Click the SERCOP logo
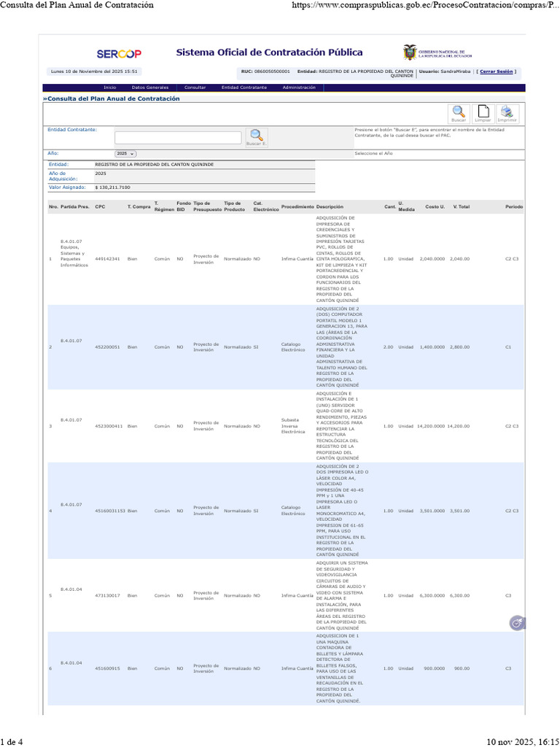Image resolution: width=560 pixels, height=747 pixels. (x=119, y=54)
